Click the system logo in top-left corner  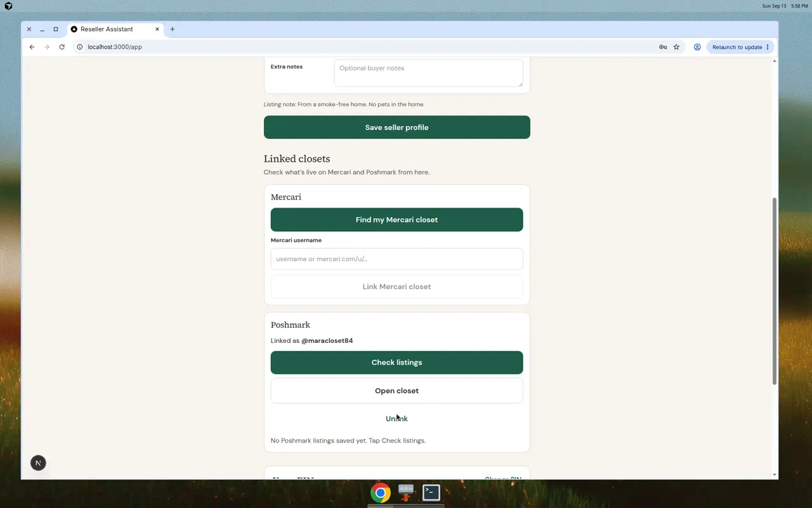coord(8,6)
